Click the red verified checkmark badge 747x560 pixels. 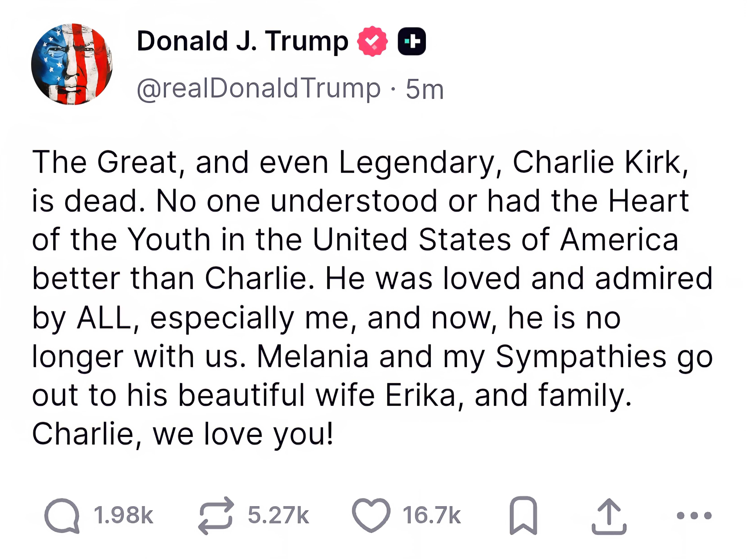pyautogui.click(x=372, y=41)
